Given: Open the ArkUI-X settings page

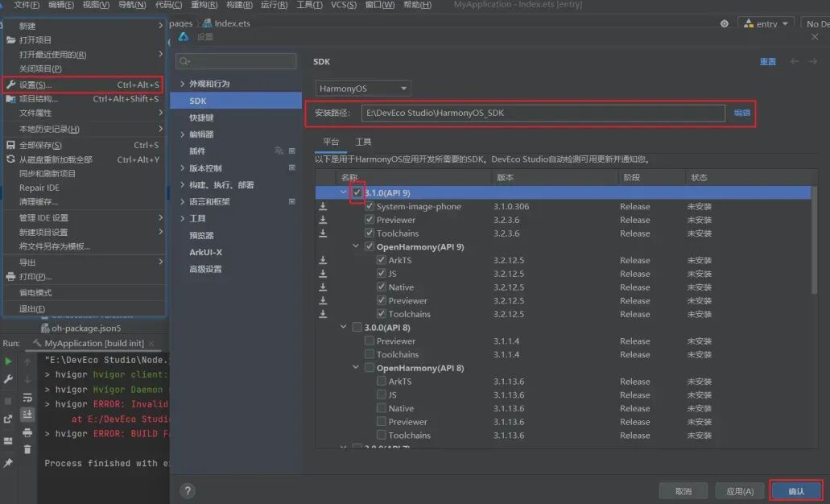Looking at the screenshot, I should [205, 252].
